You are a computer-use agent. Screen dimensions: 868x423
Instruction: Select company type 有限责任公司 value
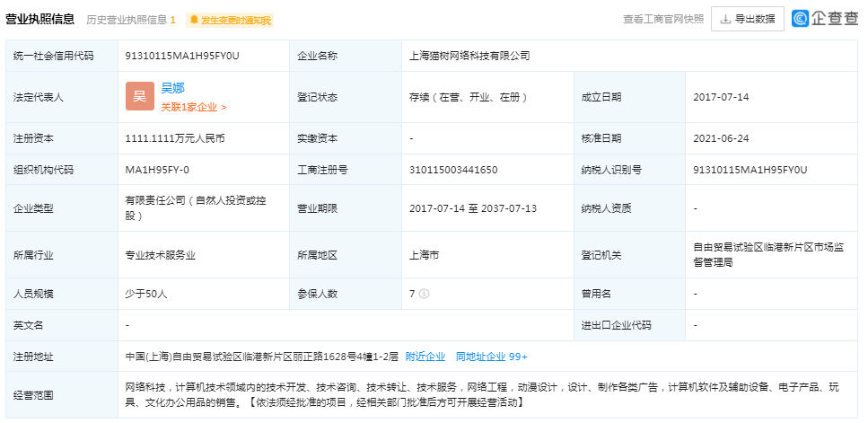coord(196,208)
